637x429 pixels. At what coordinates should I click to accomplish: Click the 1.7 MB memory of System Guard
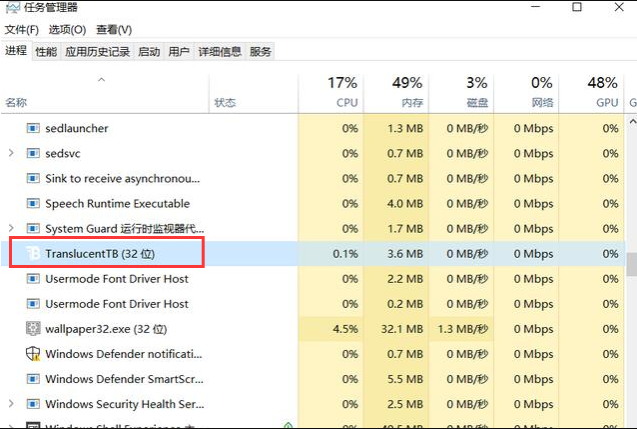click(405, 229)
